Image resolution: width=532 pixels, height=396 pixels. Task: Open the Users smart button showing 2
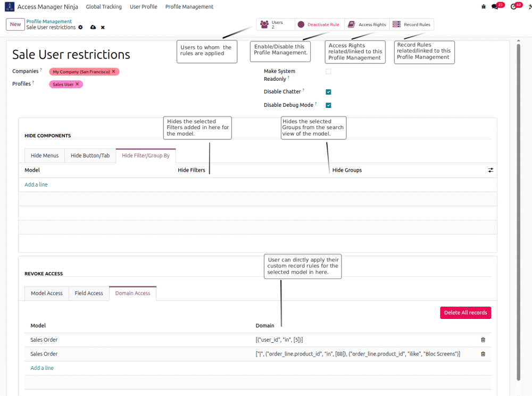pos(275,24)
